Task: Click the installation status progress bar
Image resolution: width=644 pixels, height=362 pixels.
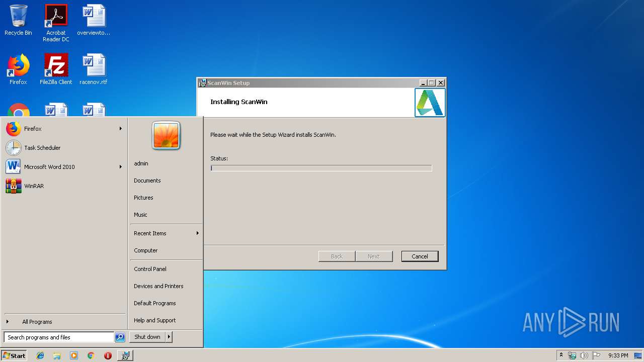Action: pos(321,168)
